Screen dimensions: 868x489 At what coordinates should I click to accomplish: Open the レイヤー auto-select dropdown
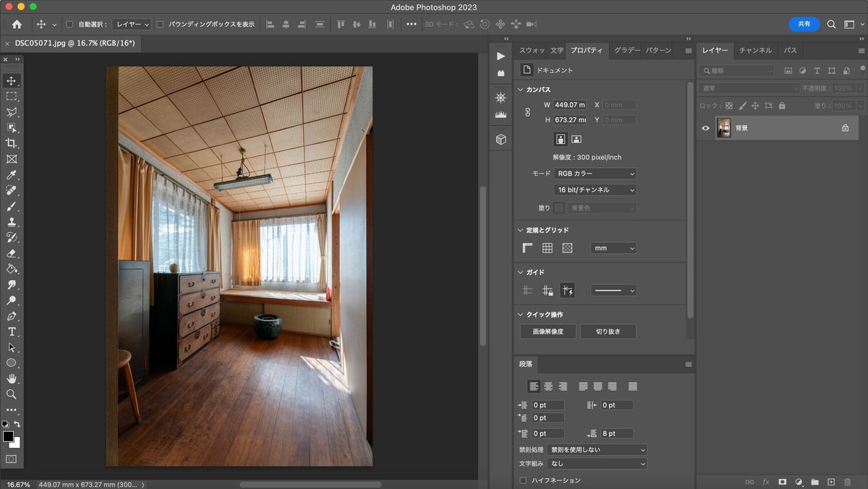(x=132, y=24)
